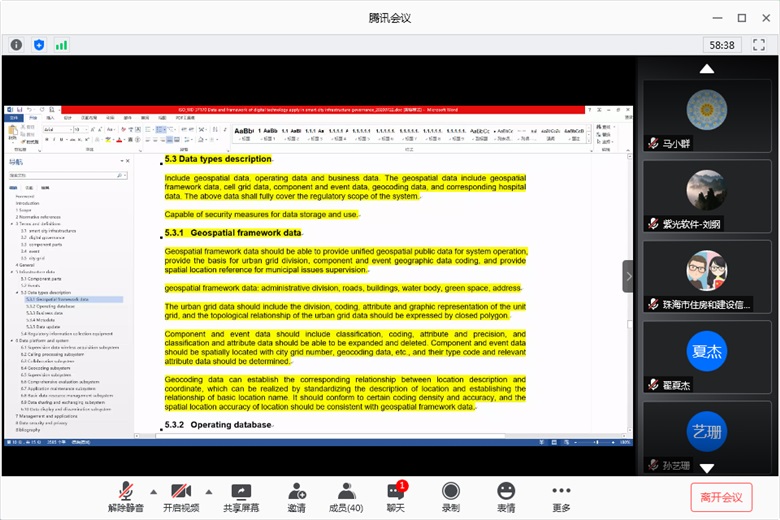Open 聊天 chat with unread badge
Image resolution: width=780 pixels, height=520 pixels.
(x=396, y=497)
